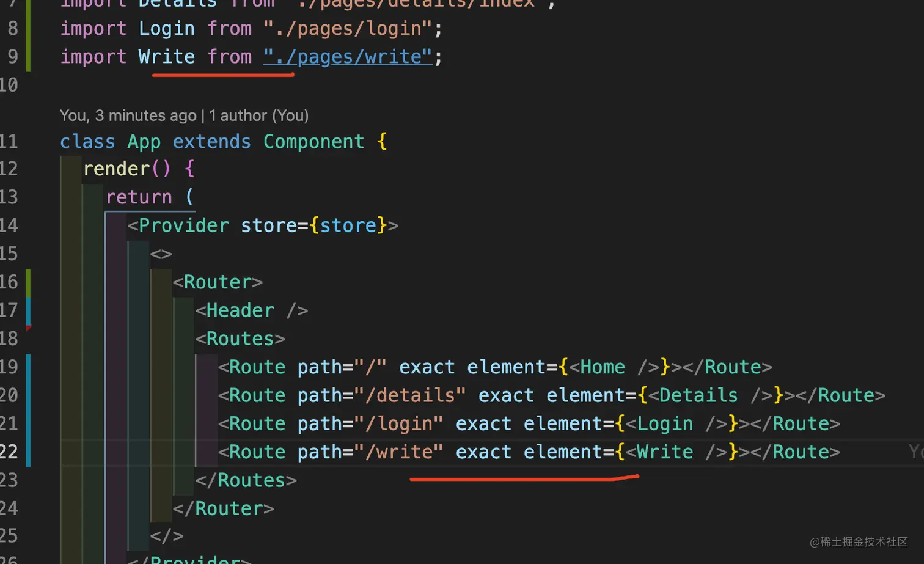Select the word Write in line 9 import

[166, 57]
